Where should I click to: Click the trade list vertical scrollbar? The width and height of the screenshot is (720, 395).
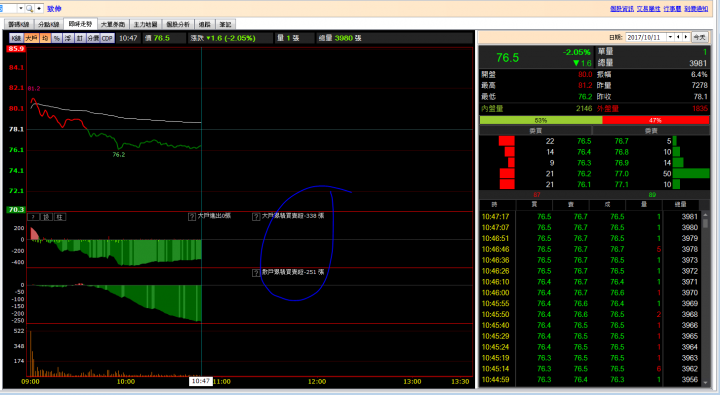pos(705,299)
